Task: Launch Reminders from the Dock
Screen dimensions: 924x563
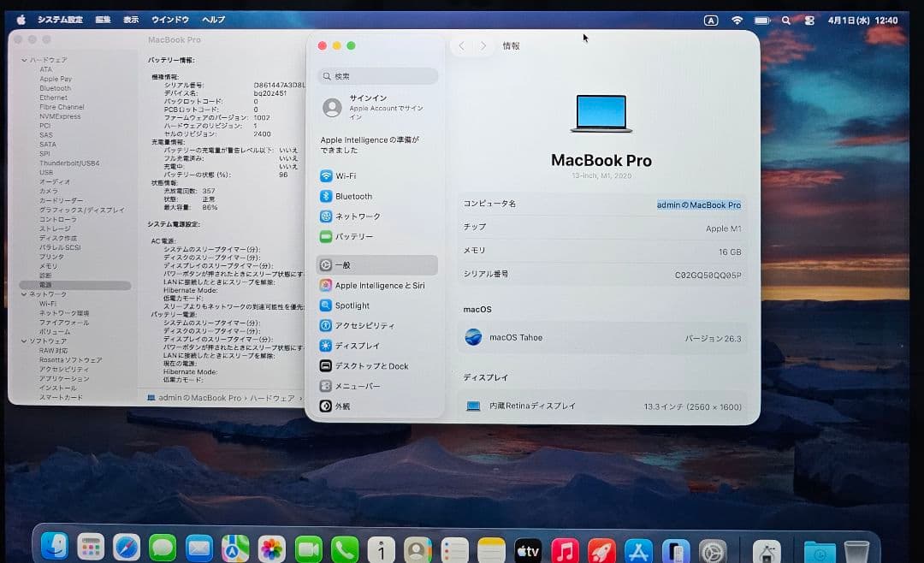Action: point(454,552)
